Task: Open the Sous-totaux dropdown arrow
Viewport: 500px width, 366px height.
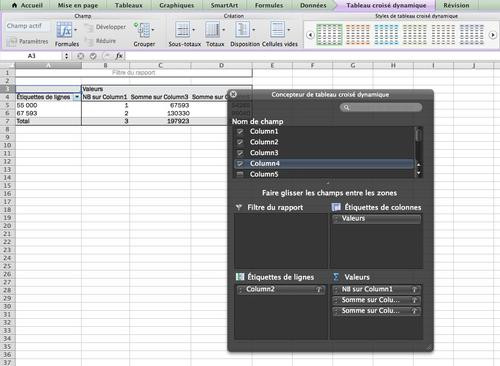Action: pos(193,30)
